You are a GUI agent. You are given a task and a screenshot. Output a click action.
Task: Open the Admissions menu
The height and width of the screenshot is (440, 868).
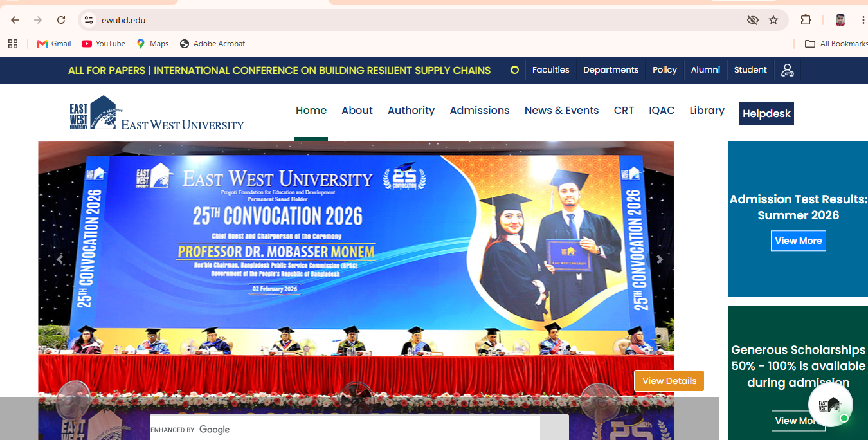[x=480, y=111]
